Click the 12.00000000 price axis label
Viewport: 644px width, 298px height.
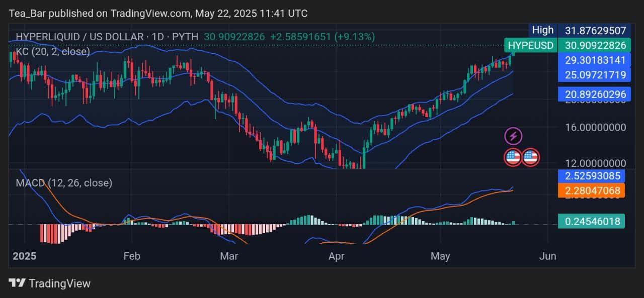(595, 163)
